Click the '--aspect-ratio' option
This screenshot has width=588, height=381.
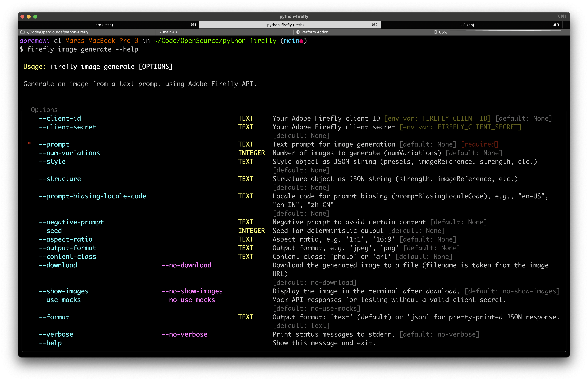[x=66, y=239]
